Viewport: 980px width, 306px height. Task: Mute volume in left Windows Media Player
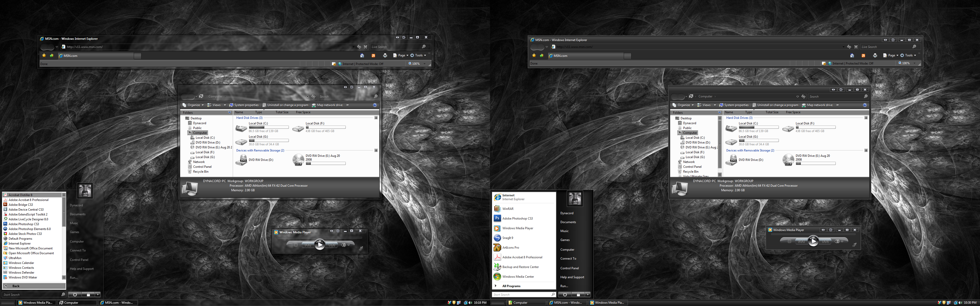pyautogui.click(x=344, y=245)
